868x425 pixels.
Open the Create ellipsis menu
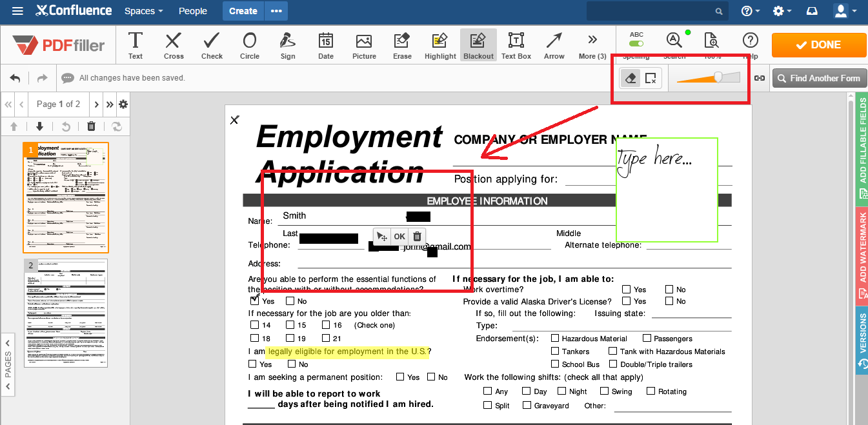point(276,11)
